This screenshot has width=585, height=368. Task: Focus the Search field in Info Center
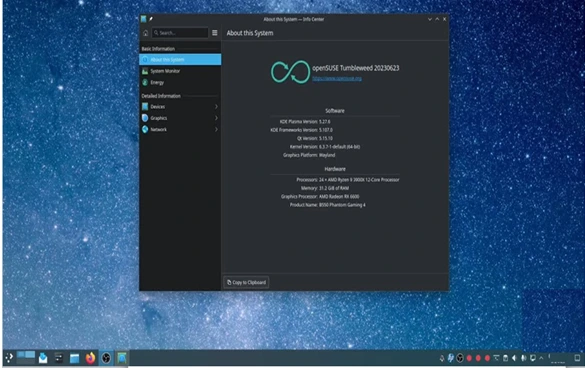coord(180,33)
